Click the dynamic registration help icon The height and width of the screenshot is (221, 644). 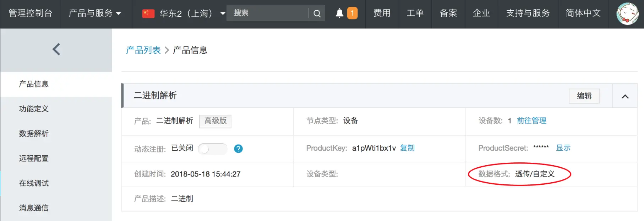pyautogui.click(x=238, y=149)
